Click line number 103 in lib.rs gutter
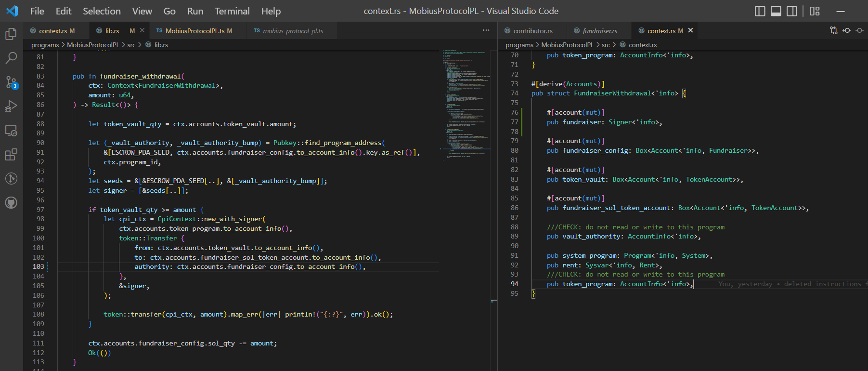Screen dimensions: 868x371 39,266
